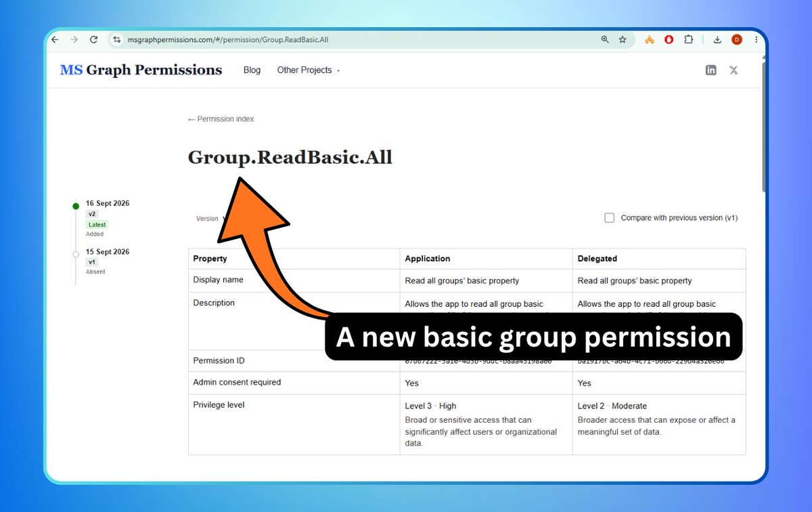Click Level 3 · High privilege text
Screen dimensions: 812x512
[x=430, y=406]
